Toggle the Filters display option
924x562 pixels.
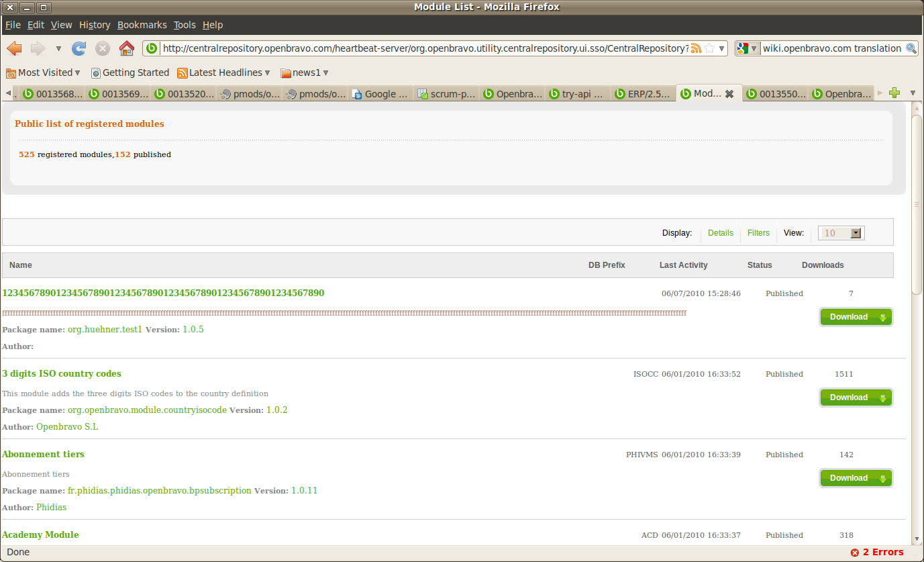[x=758, y=233]
